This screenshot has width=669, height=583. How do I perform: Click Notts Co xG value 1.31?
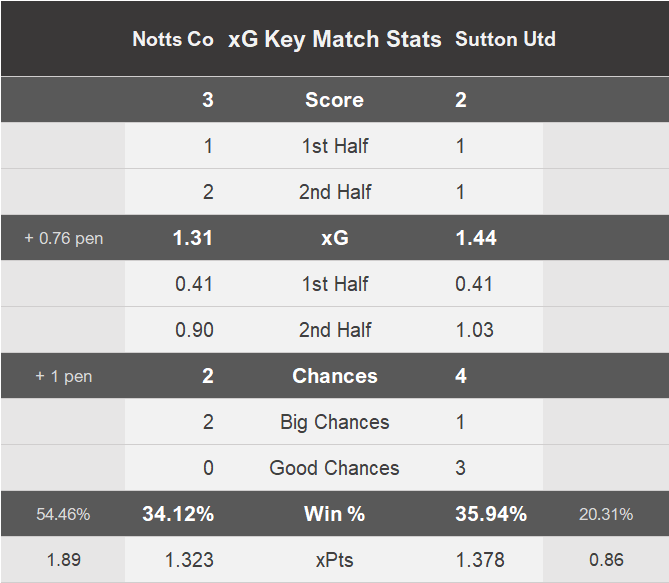click(x=194, y=238)
